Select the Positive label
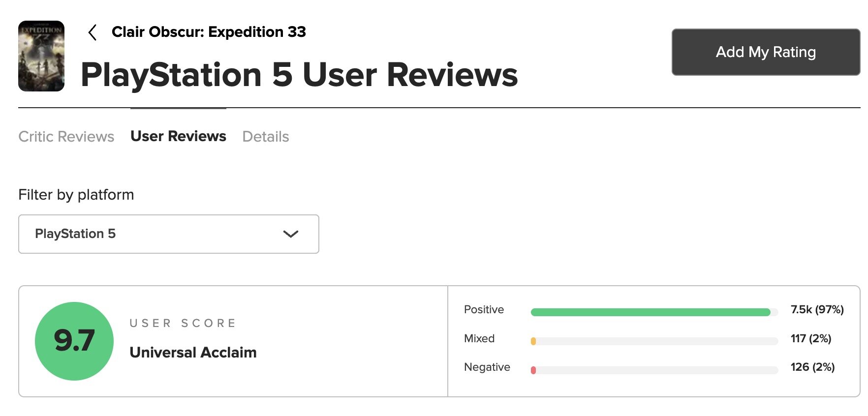868x416 pixels. coord(484,309)
